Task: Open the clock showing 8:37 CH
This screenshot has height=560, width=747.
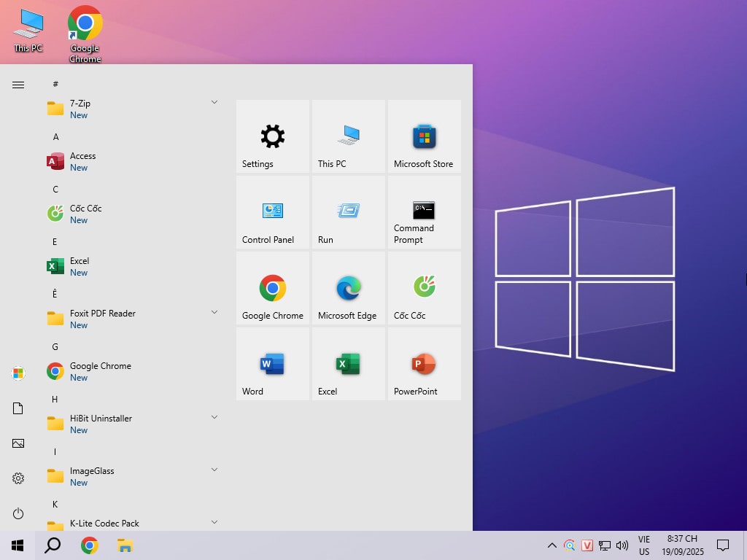Action: [682, 545]
